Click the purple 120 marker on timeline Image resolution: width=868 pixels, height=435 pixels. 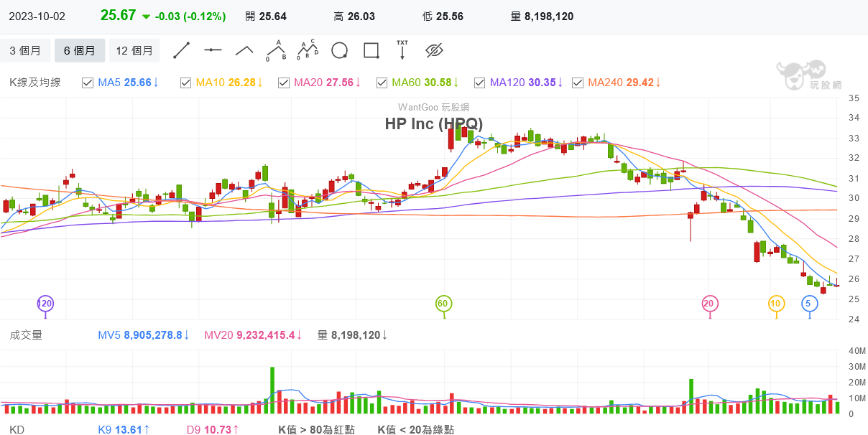coord(45,304)
